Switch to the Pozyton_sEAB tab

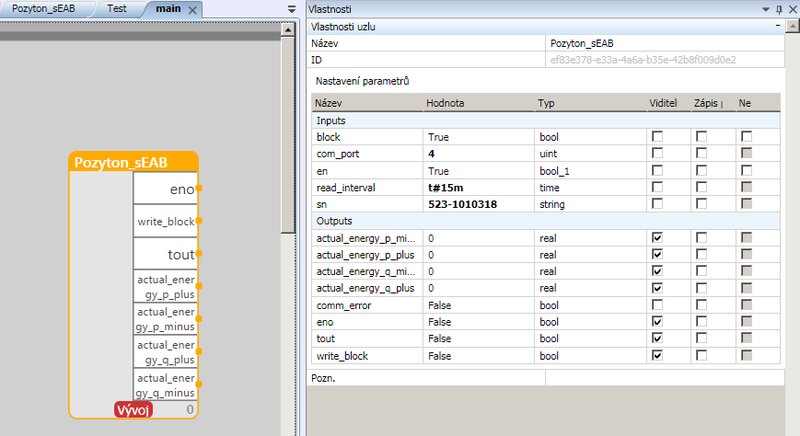pos(44,9)
